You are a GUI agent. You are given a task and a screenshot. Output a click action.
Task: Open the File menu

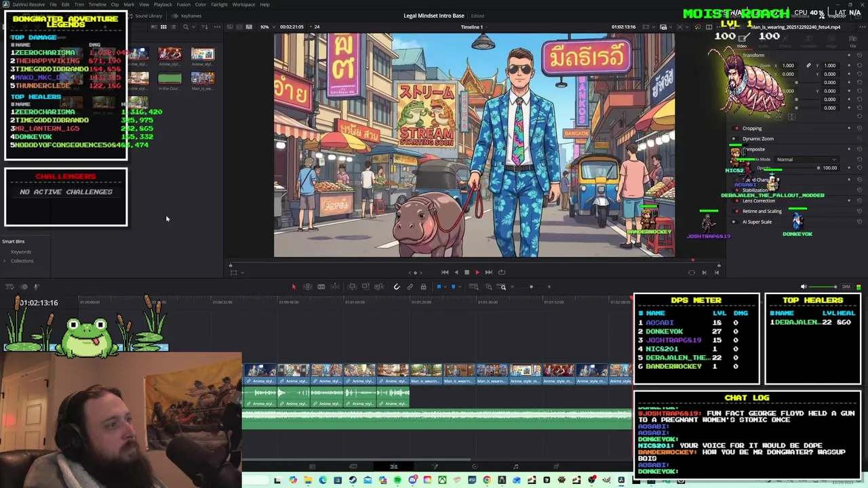pos(53,4)
